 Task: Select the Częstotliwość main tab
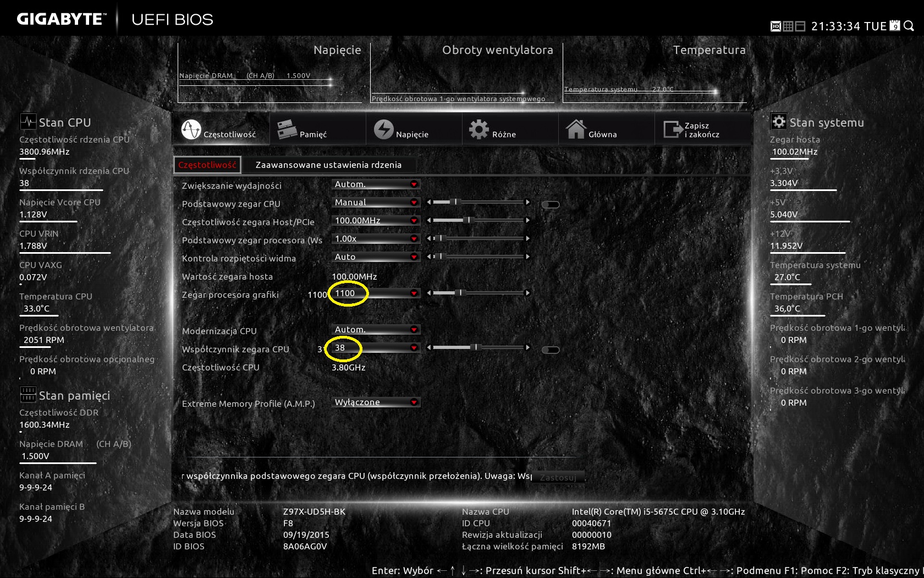coord(221,130)
